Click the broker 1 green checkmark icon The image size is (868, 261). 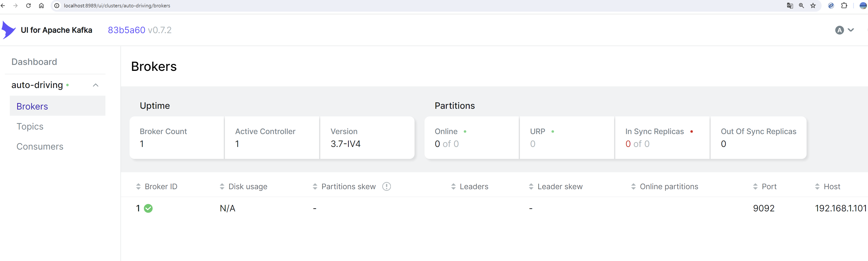pos(148,209)
